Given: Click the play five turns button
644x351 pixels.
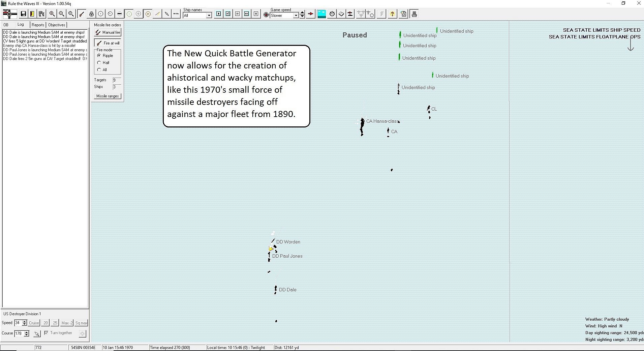Looking at the screenshot, I should [228, 14].
